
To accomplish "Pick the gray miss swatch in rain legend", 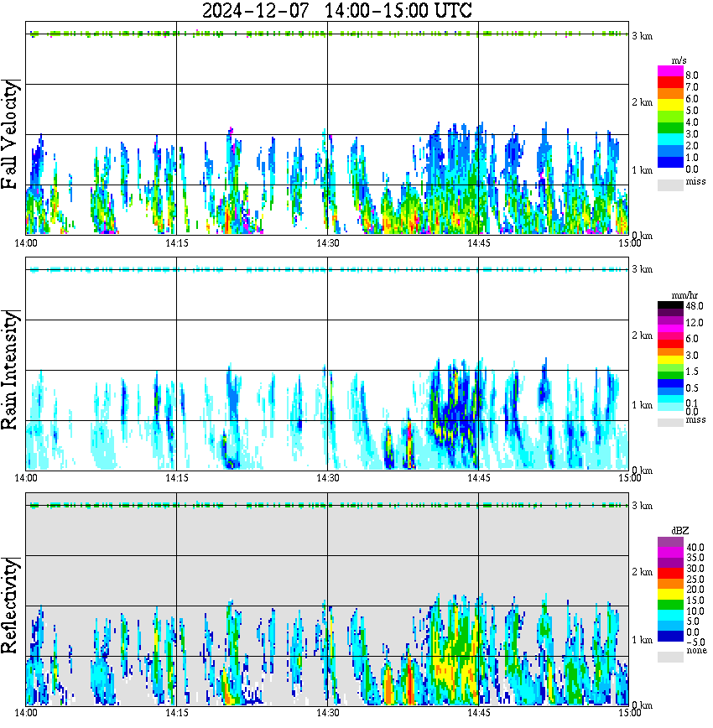I will pos(670,423).
